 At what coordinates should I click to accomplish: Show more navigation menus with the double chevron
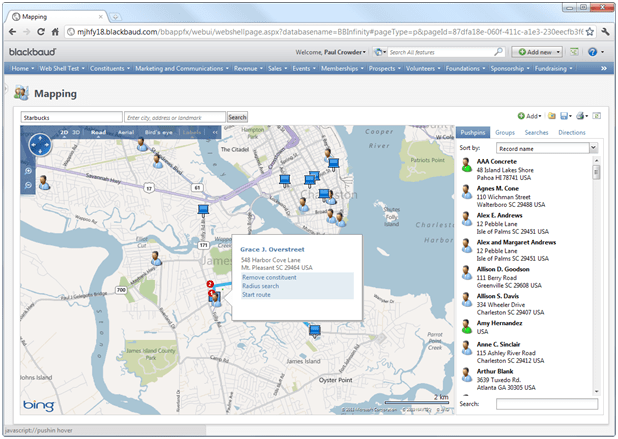click(x=604, y=69)
